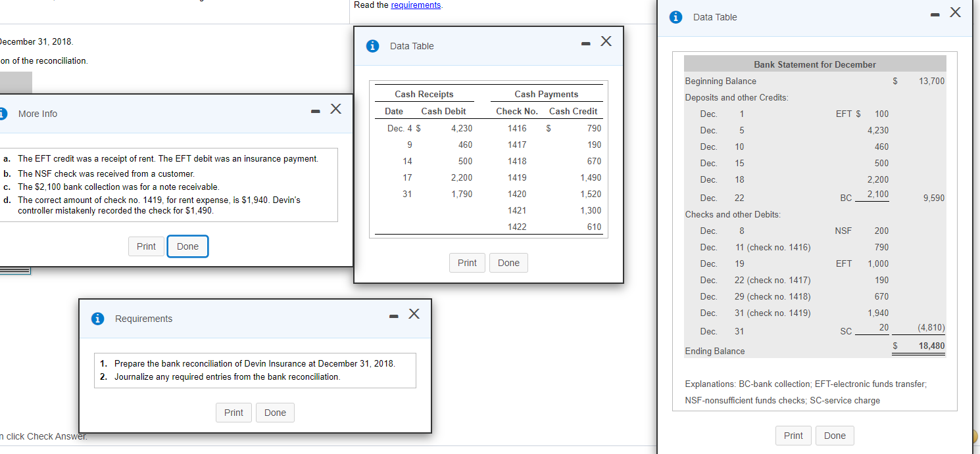Click Done in the Requirements dialog

click(x=275, y=413)
